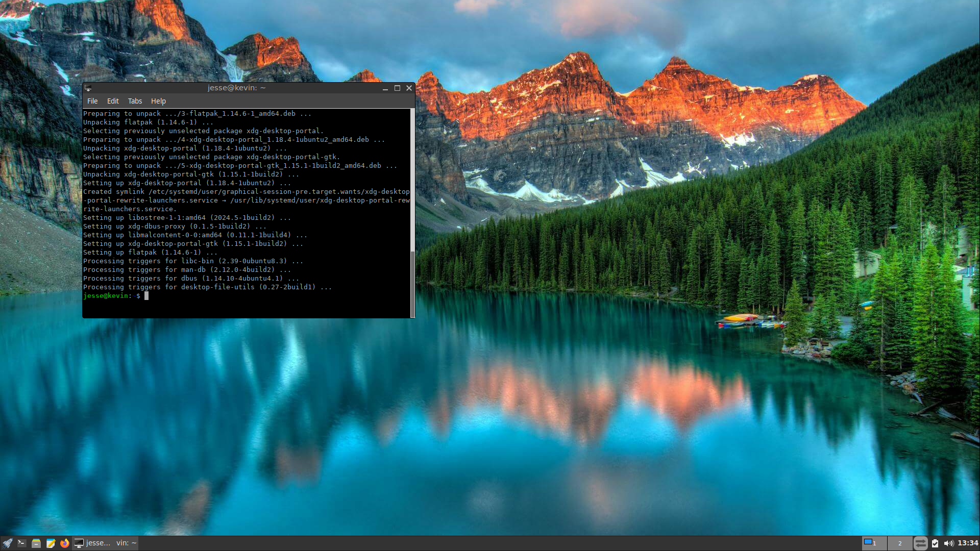Click the jesse@kevin: ~ window title text

point(236,88)
